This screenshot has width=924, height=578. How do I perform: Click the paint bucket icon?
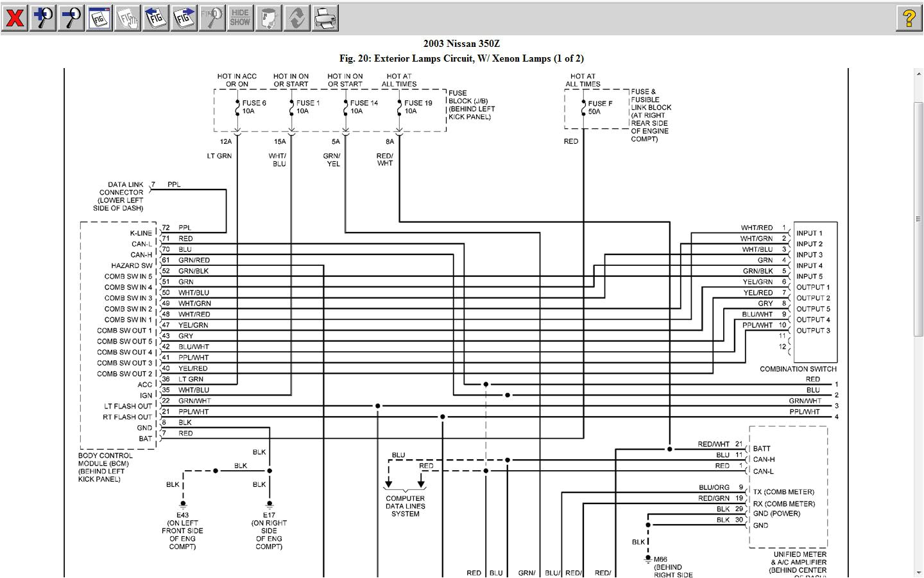click(x=268, y=18)
